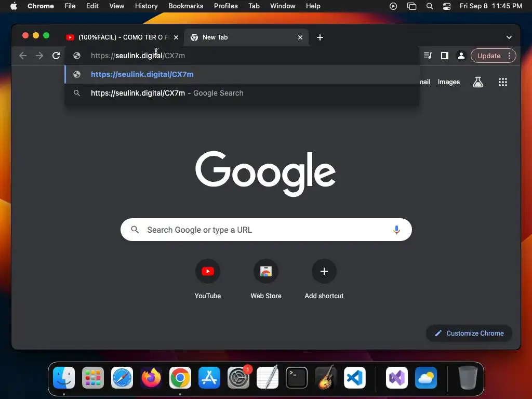Screen dimensions: 532x399
Task: Click the Update button in Chrome toolbar
Action: point(488,56)
